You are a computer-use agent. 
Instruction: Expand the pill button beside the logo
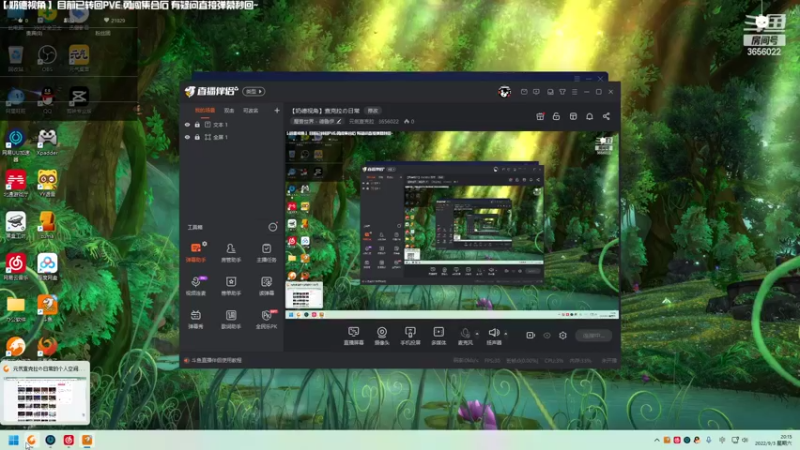click(x=254, y=91)
